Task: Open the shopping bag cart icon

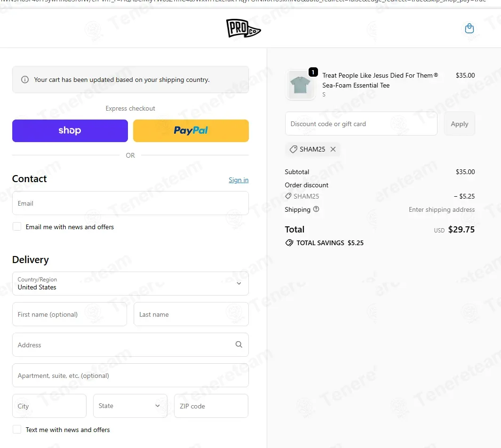Action: 469,28
